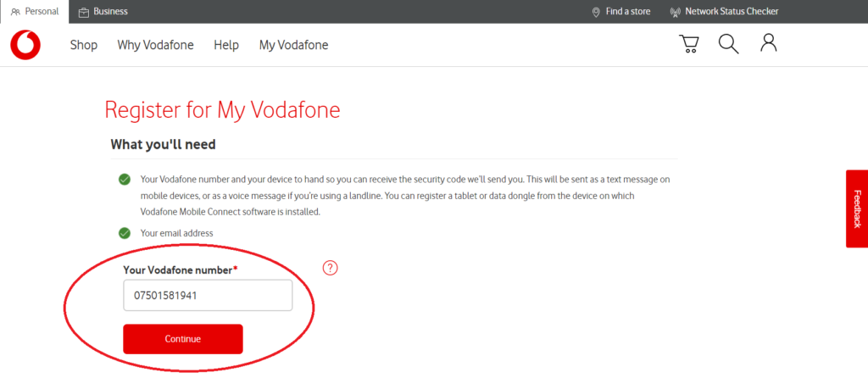Image resolution: width=868 pixels, height=389 pixels.
Task: Click the Vodafone logo
Action: (25, 45)
